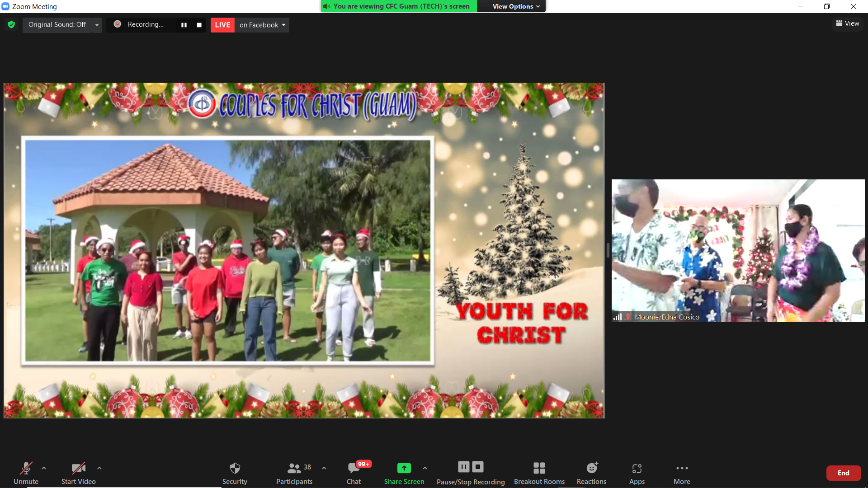Click the panel divider handle beside shared screen
Image resolution: width=868 pixels, height=488 pixels.
coord(608,250)
